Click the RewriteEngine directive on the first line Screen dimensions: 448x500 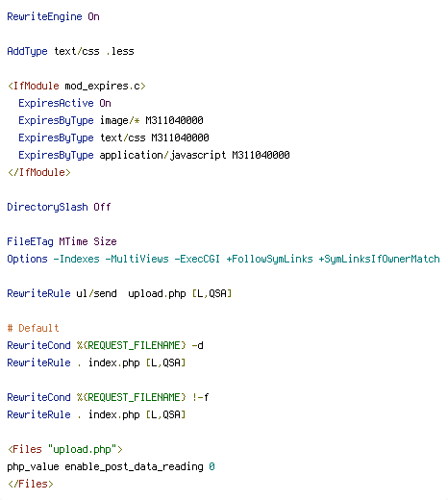click(x=44, y=16)
